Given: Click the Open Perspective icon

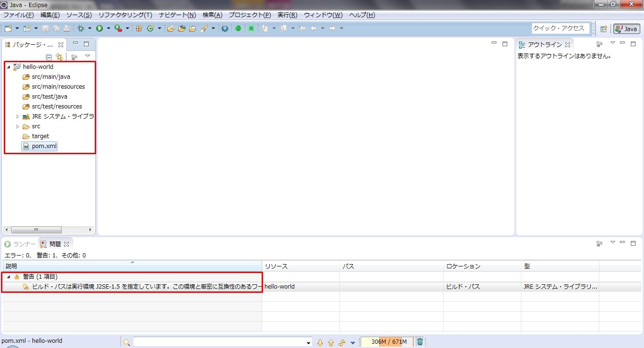Looking at the screenshot, I should (603, 29).
